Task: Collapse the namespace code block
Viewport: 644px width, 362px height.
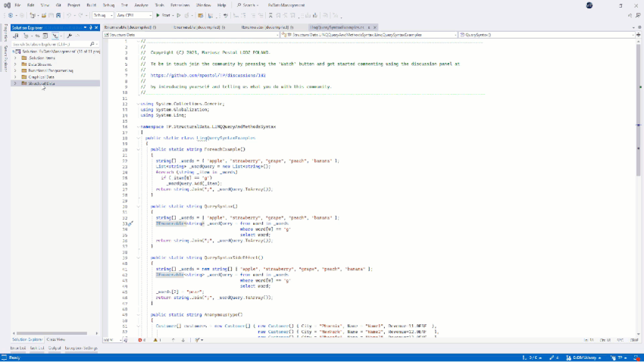Action: (x=137, y=126)
